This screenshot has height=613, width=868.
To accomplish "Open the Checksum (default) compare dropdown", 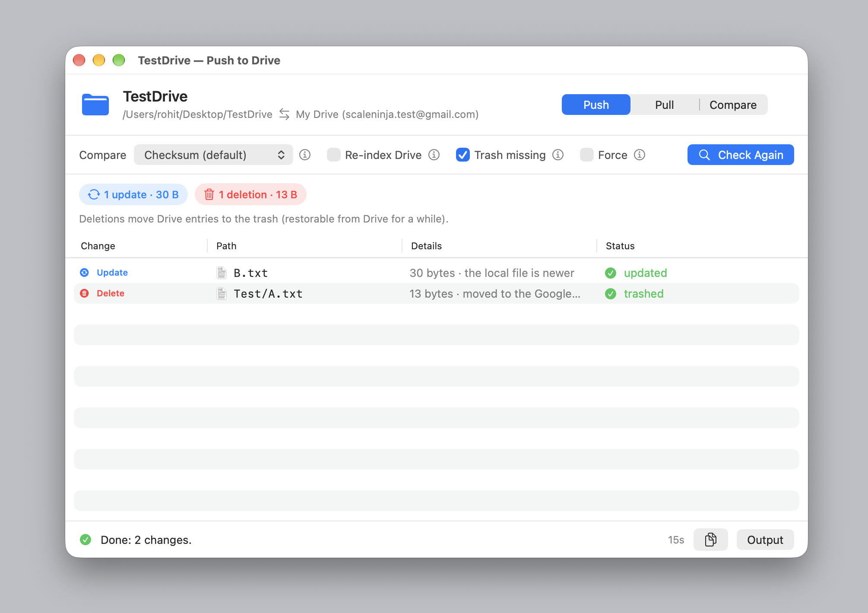I will click(213, 155).
